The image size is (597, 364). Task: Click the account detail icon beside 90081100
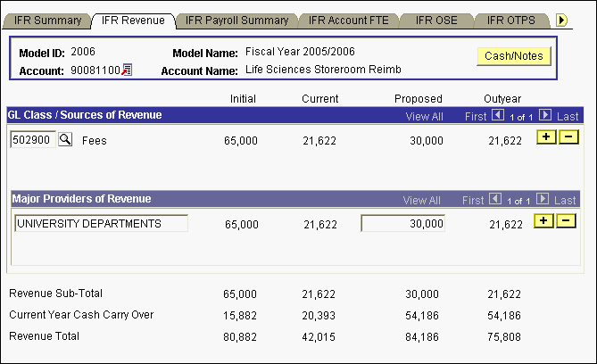tap(126, 70)
